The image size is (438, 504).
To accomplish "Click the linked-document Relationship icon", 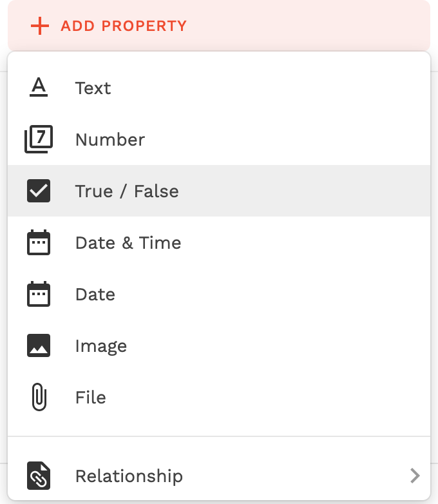I will coord(39,476).
